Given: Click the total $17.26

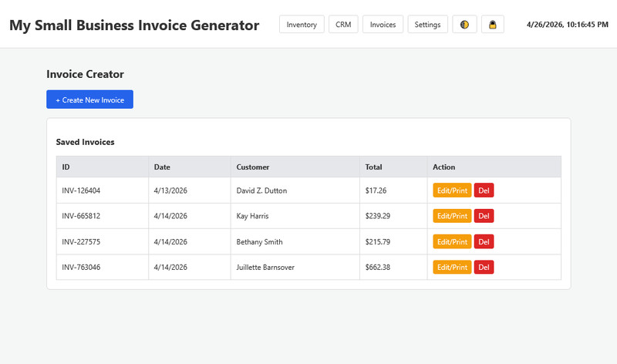Looking at the screenshot, I should coord(376,190).
